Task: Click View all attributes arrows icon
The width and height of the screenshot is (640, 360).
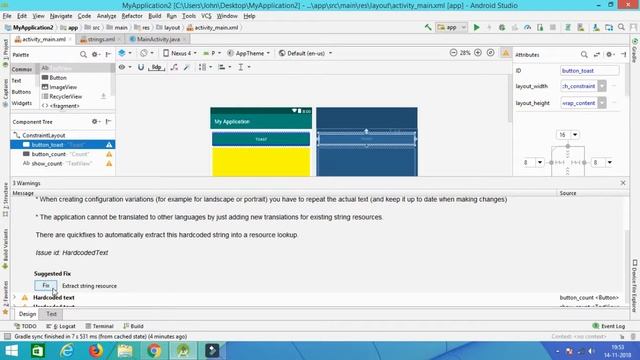Action: click(597, 54)
